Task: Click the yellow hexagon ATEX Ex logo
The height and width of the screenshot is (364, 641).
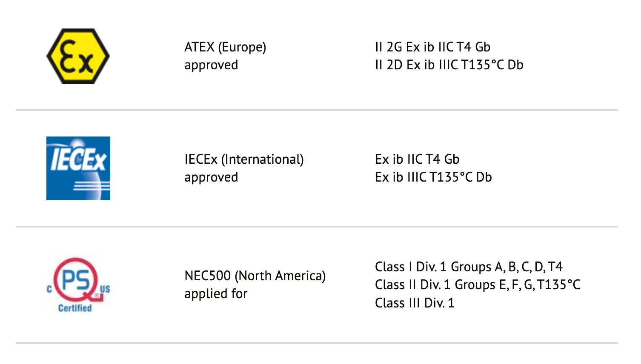Action: coord(78,56)
